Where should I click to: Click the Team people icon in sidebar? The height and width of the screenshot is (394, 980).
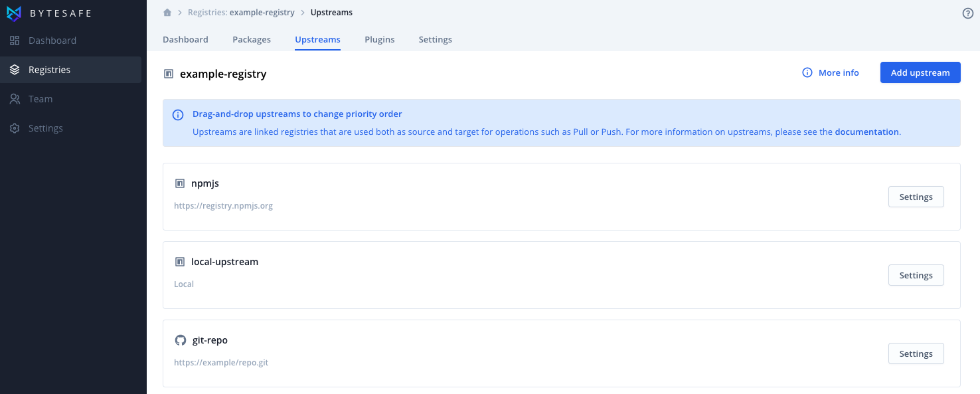tap(15, 99)
